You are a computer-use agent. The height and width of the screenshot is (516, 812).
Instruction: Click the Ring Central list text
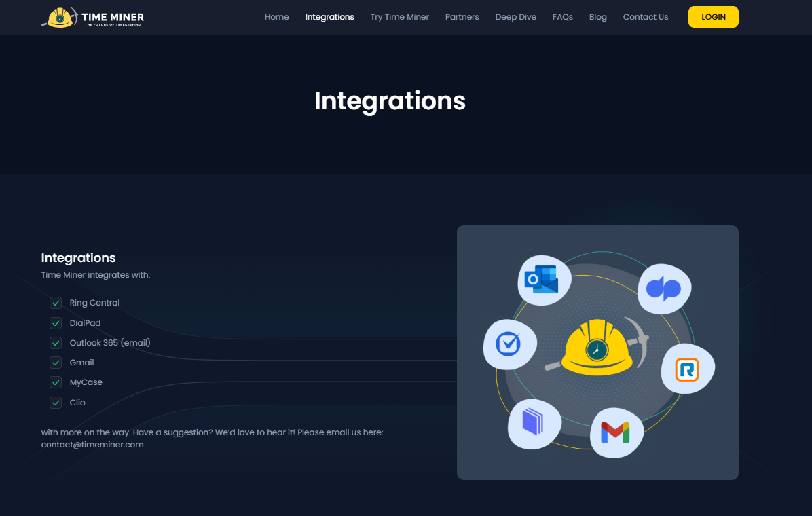coord(94,303)
